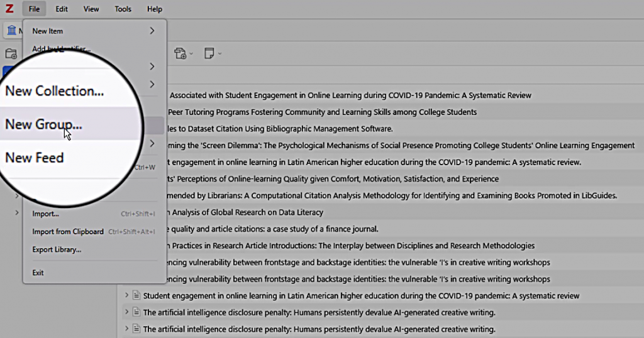644x338 pixels.
Task: Select Import from Clipboard menu entry
Action: [x=68, y=232]
